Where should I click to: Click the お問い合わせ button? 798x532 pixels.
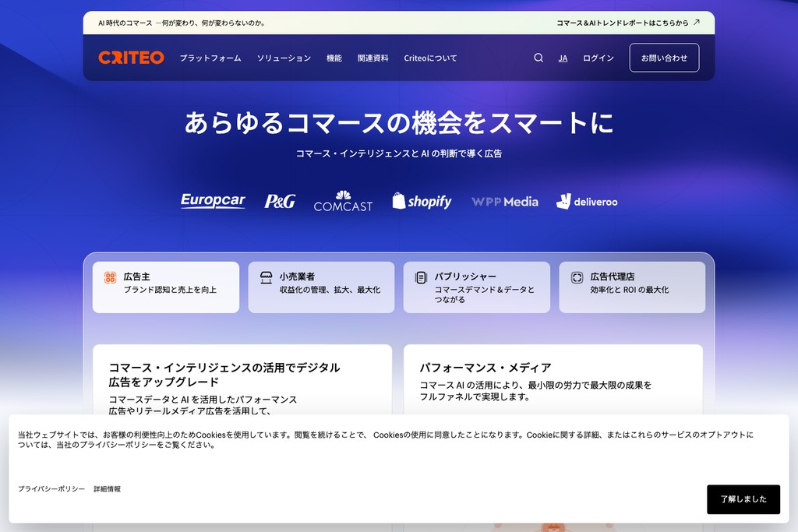[x=664, y=58]
